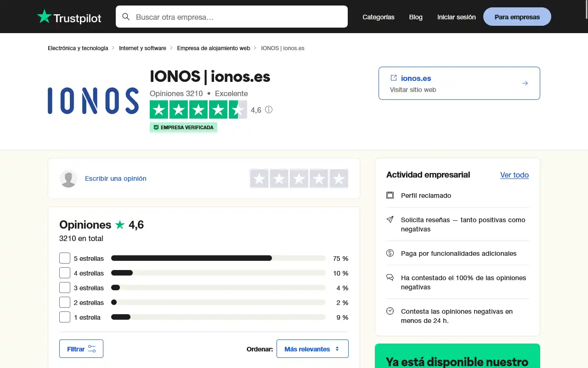Click the Escribir una opinión link
Viewport: 588px width, 368px height.
coord(116,178)
